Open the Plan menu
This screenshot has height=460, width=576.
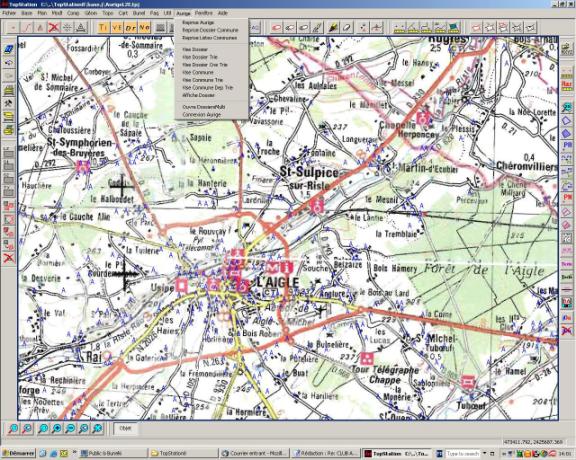click(42, 13)
